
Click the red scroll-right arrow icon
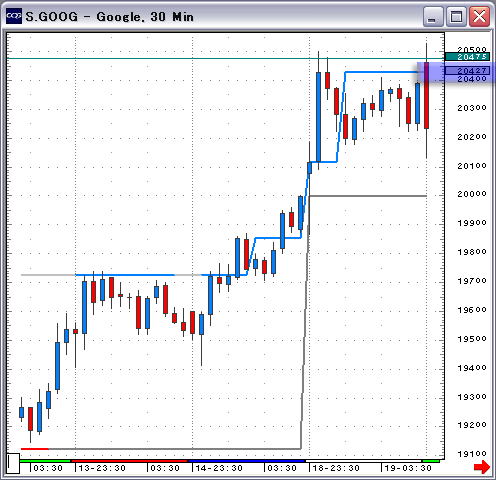(482, 466)
